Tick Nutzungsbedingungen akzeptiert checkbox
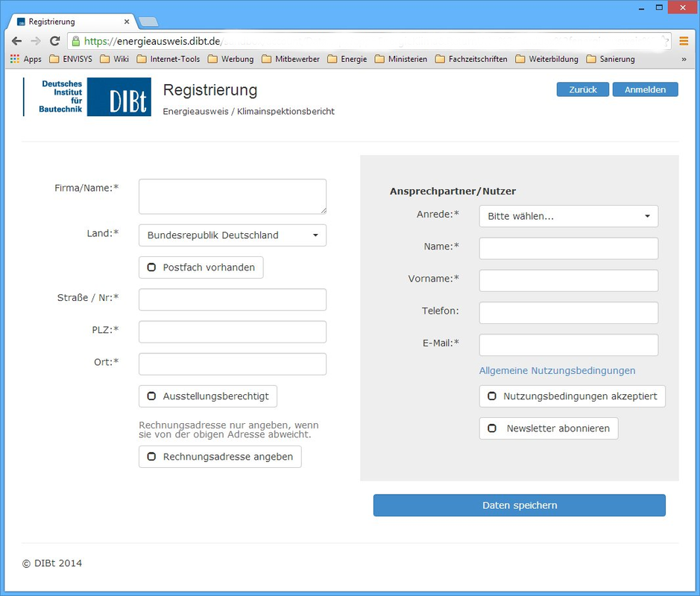The height and width of the screenshot is (596, 700). pos(492,396)
